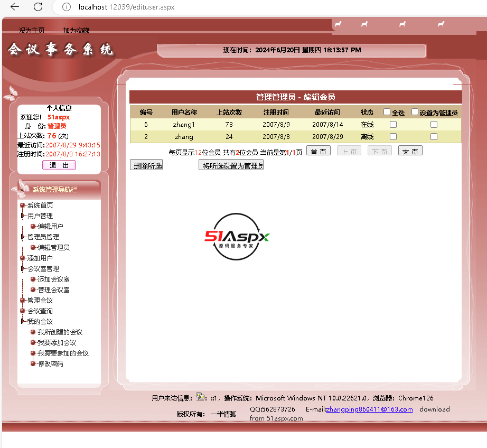Open 我需要参加的会议 in the navigation tree

(x=63, y=353)
